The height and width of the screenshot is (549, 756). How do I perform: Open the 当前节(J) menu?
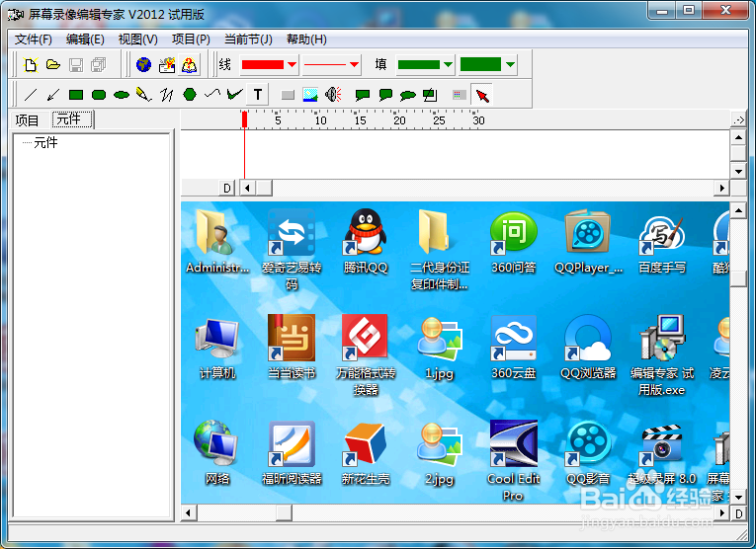pos(248,39)
